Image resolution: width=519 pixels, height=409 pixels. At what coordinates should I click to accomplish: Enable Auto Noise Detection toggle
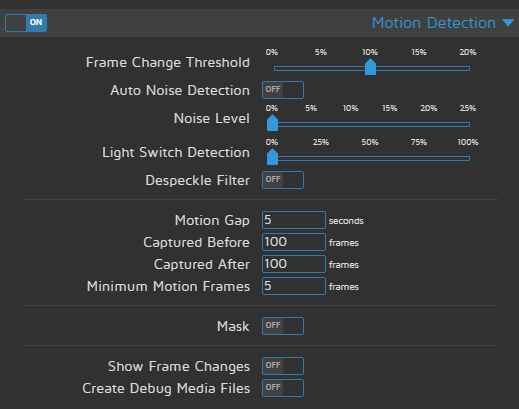point(283,90)
